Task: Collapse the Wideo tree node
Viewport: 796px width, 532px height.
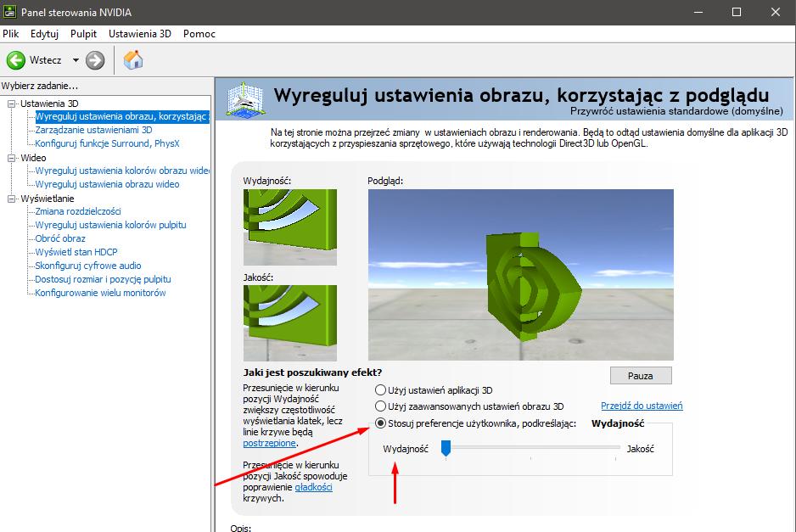Action: click(x=11, y=158)
